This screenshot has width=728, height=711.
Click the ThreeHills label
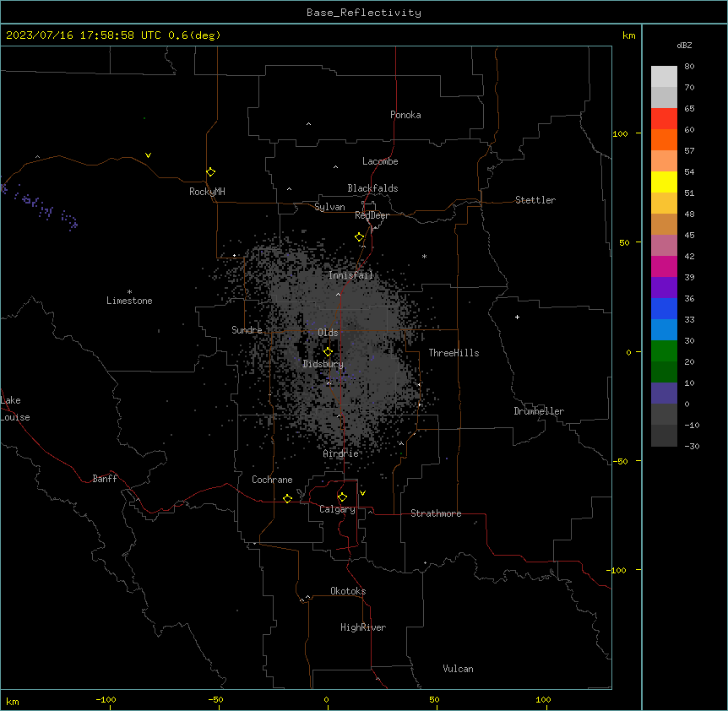coord(454,353)
